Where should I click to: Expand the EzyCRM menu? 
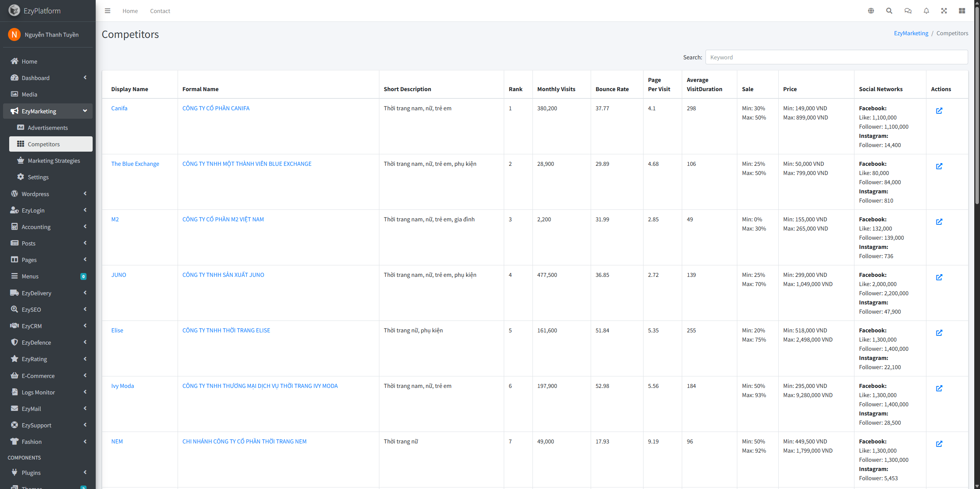click(48, 326)
